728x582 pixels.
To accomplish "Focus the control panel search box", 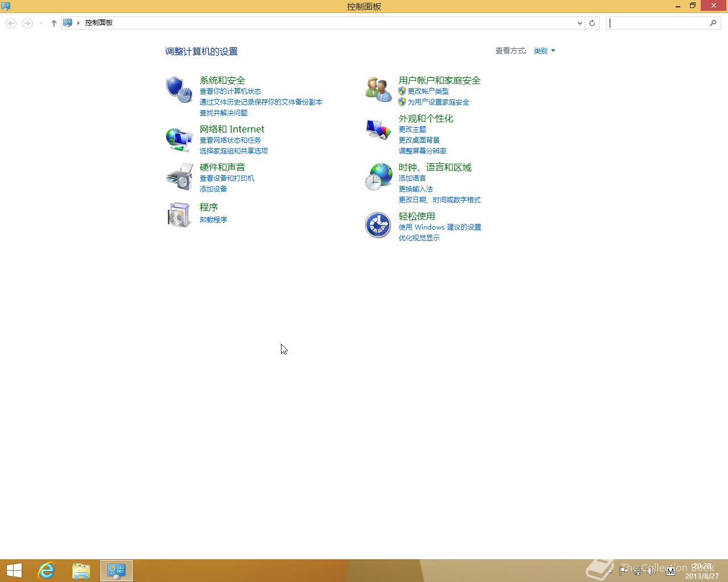I will click(664, 23).
